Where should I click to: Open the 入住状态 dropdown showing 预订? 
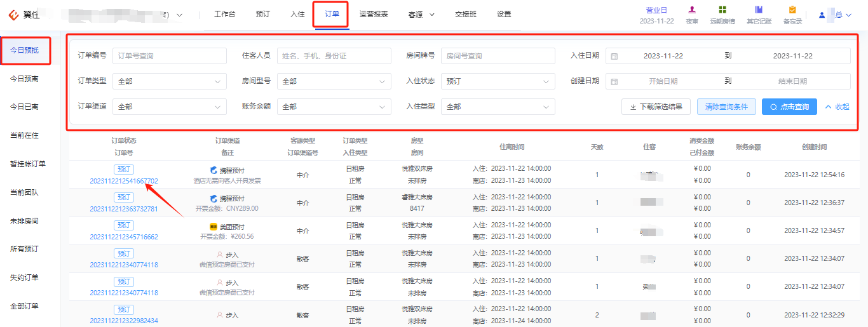click(x=498, y=81)
